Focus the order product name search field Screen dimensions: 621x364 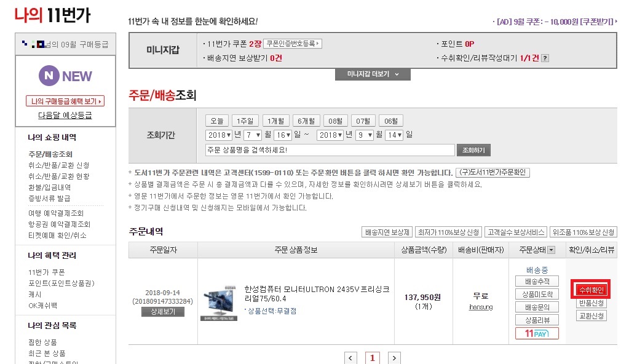click(x=330, y=150)
